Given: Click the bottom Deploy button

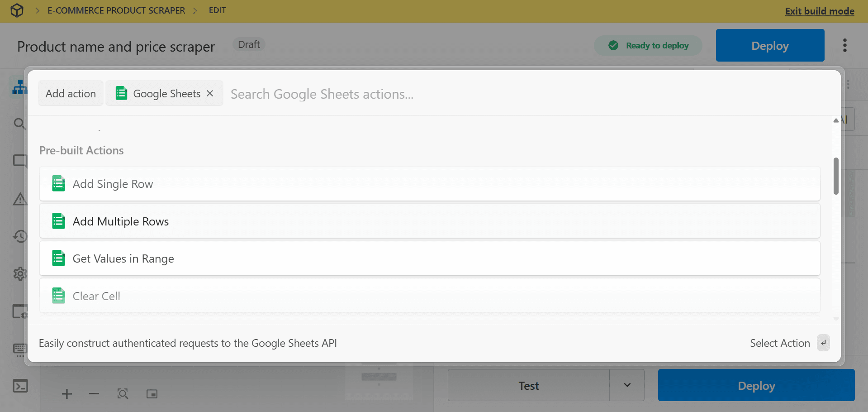Looking at the screenshot, I should point(756,385).
